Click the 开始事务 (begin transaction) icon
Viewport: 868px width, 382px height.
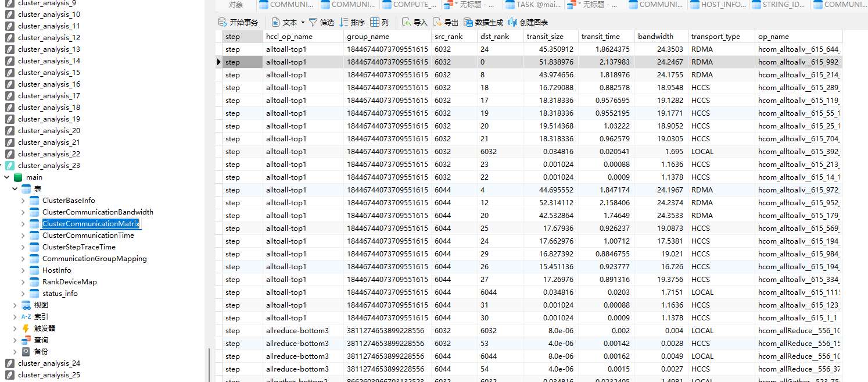point(223,22)
